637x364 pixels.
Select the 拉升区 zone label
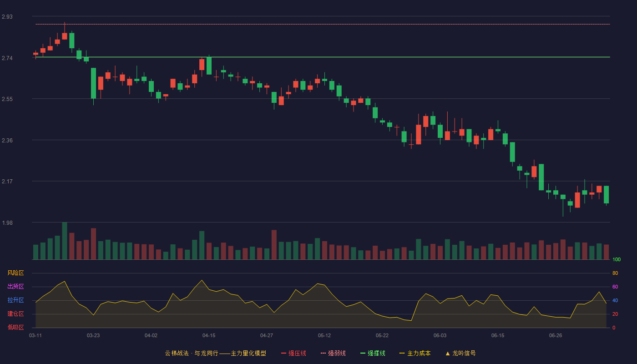(15, 300)
